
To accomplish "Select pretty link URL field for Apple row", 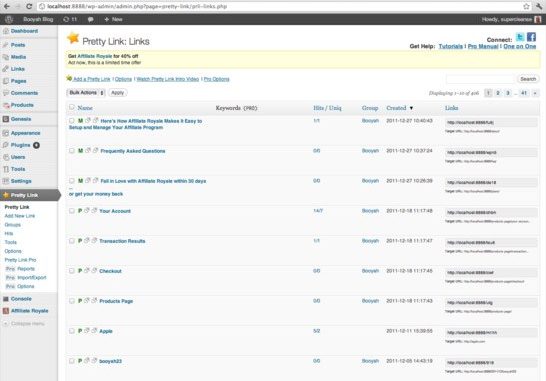I will (491, 333).
